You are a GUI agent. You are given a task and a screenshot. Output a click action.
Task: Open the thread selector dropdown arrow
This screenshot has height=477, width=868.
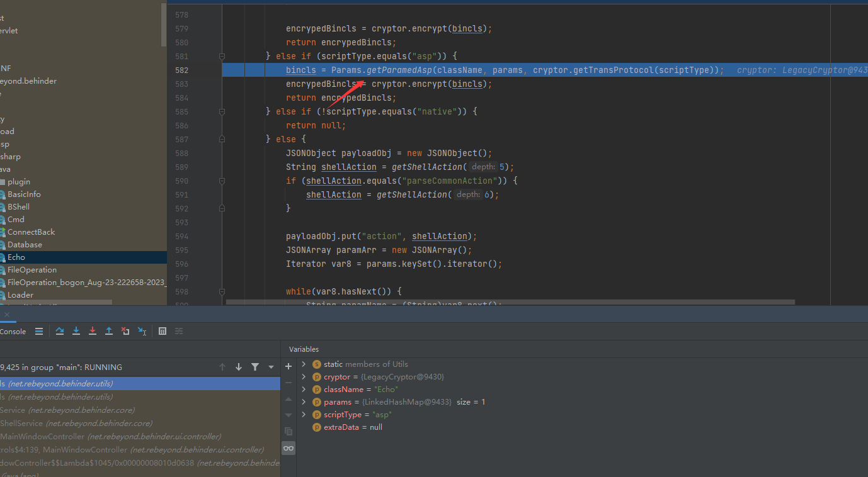271,367
